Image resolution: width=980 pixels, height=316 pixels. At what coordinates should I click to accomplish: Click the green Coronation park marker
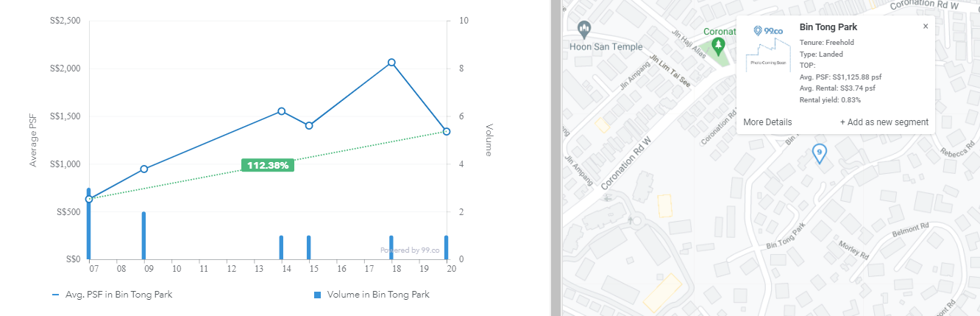pyautogui.click(x=719, y=46)
